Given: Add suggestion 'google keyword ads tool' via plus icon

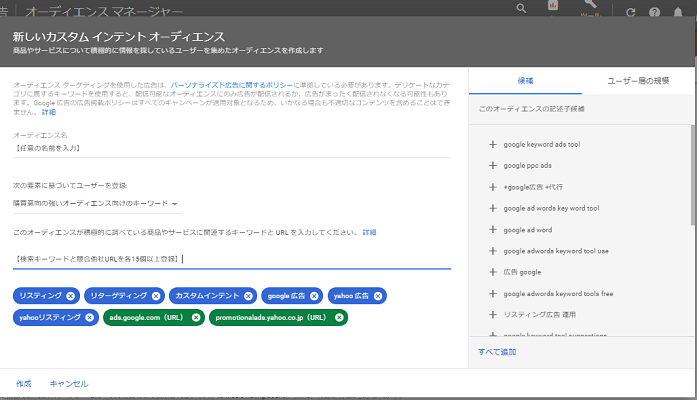Looking at the screenshot, I should (x=493, y=144).
